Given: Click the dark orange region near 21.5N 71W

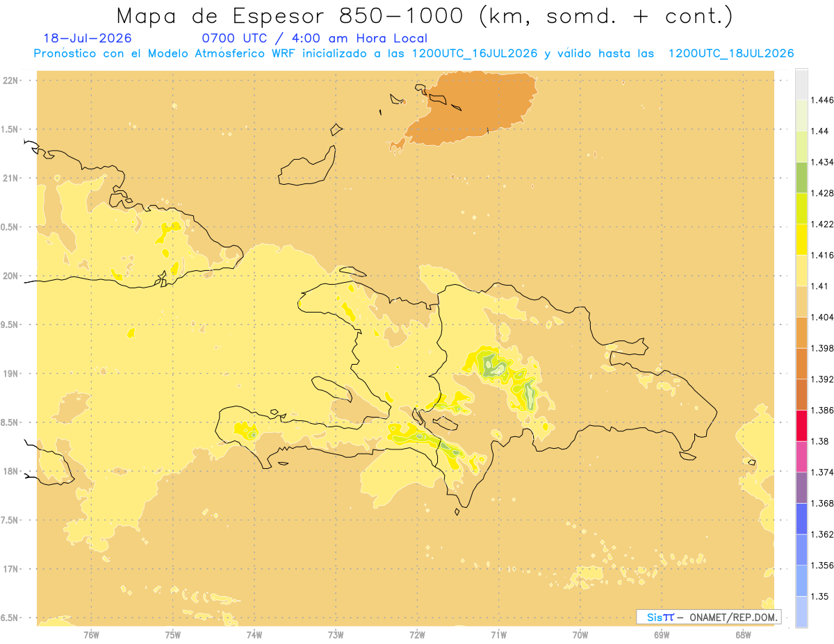Looking at the screenshot, I should [473, 108].
